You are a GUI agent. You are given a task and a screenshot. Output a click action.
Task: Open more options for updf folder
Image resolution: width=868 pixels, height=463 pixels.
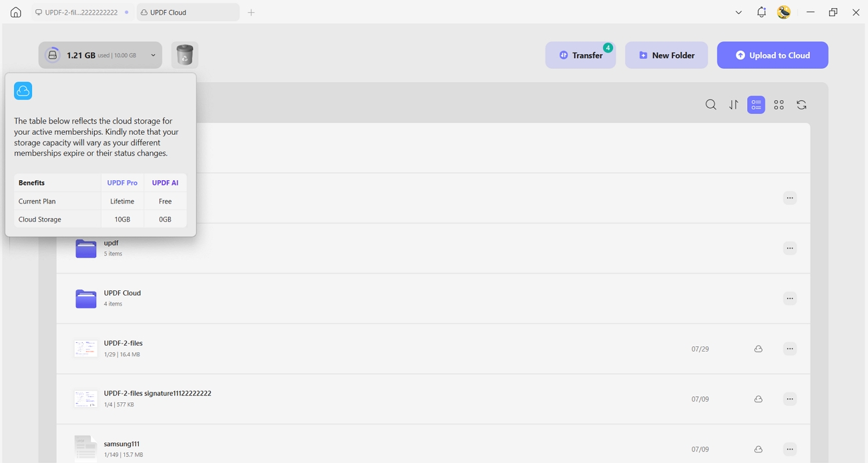(x=790, y=248)
